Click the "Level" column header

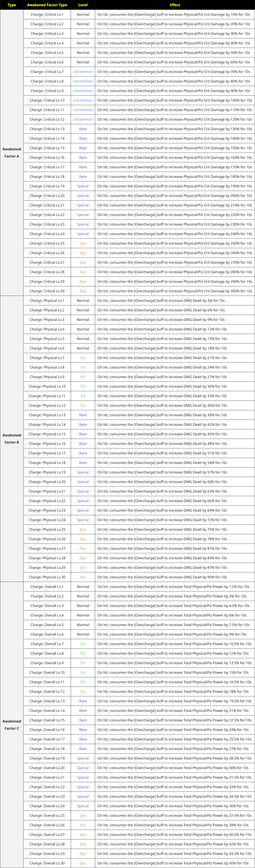pos(83,5)
